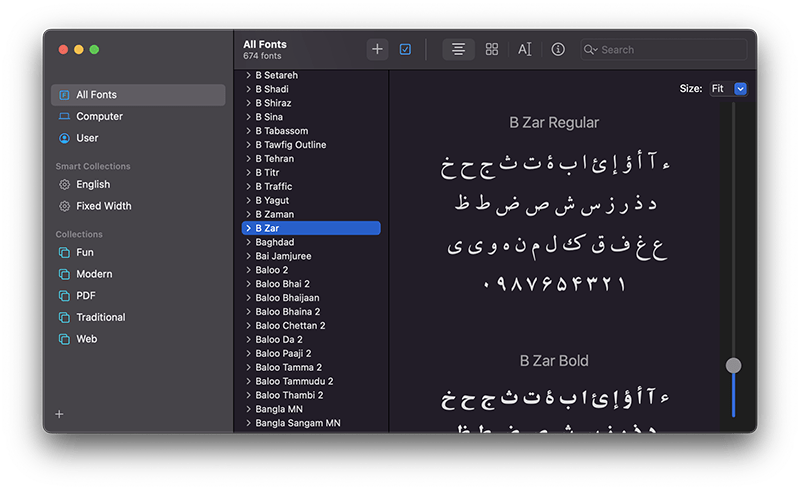Expand the B Shadi font family
The image size is (800, 490).
(248, 89)
